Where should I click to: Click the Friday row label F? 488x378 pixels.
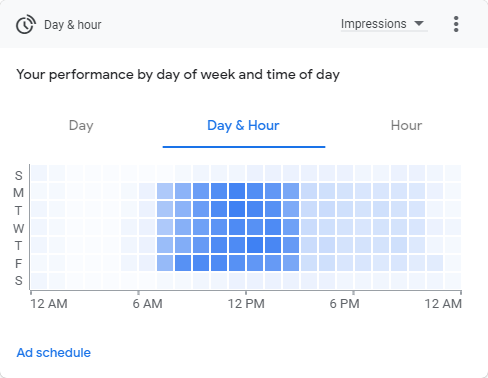point(18,264)
